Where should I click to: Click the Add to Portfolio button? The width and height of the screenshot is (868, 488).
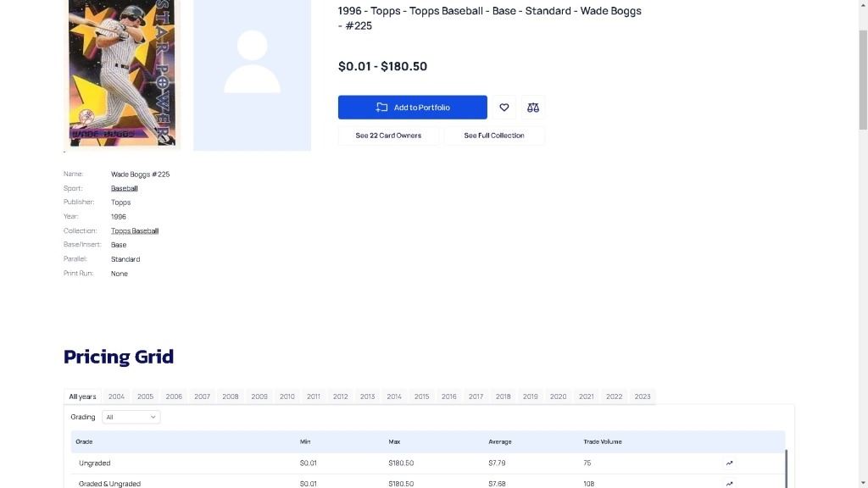pos(412,108)
